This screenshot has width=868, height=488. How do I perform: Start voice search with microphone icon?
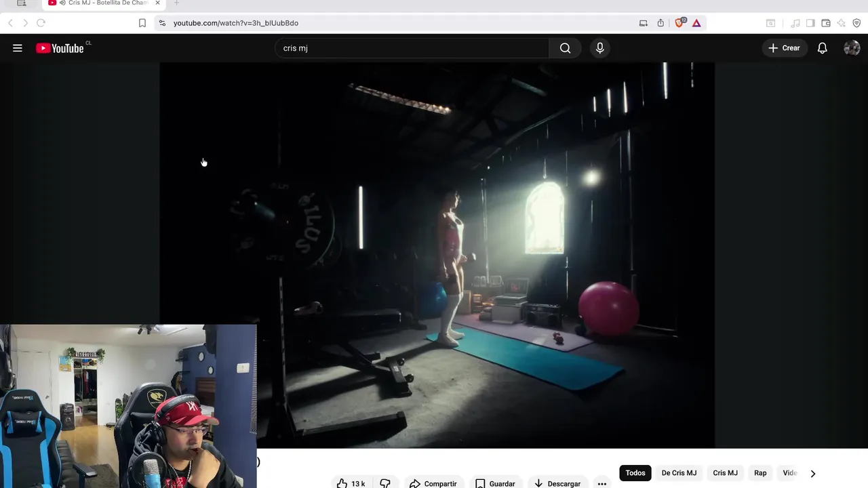(599, 48)
